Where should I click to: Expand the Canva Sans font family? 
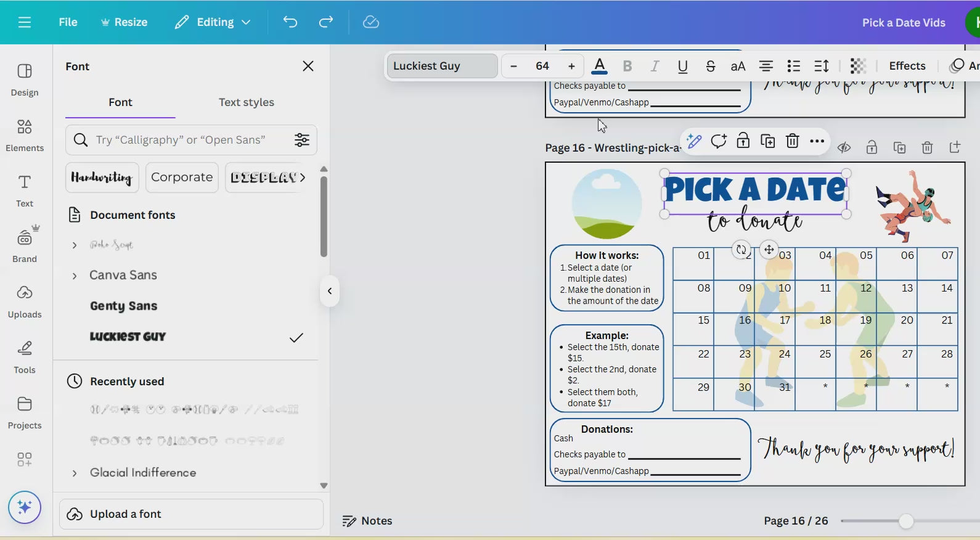(75, 276)
